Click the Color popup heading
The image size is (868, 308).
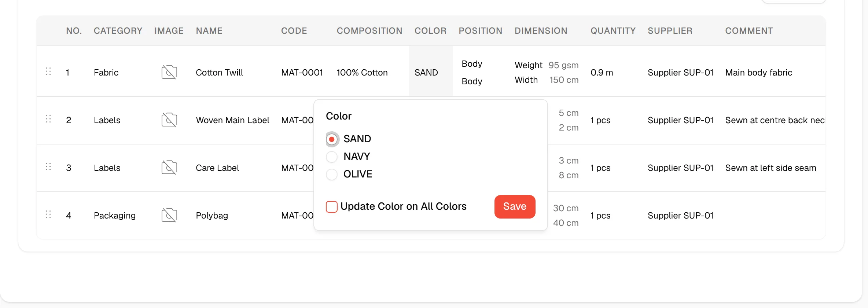339,116
